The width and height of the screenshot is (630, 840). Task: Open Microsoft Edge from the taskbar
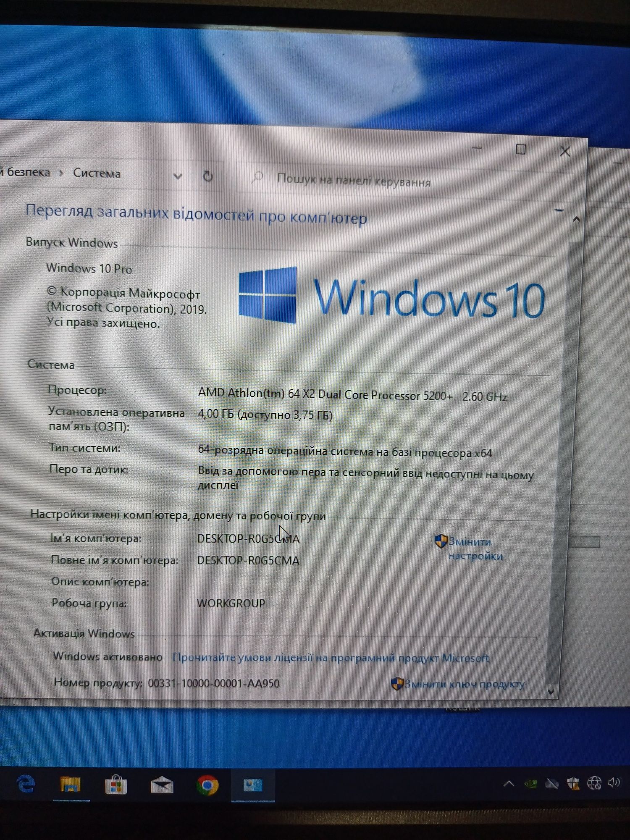26,784
